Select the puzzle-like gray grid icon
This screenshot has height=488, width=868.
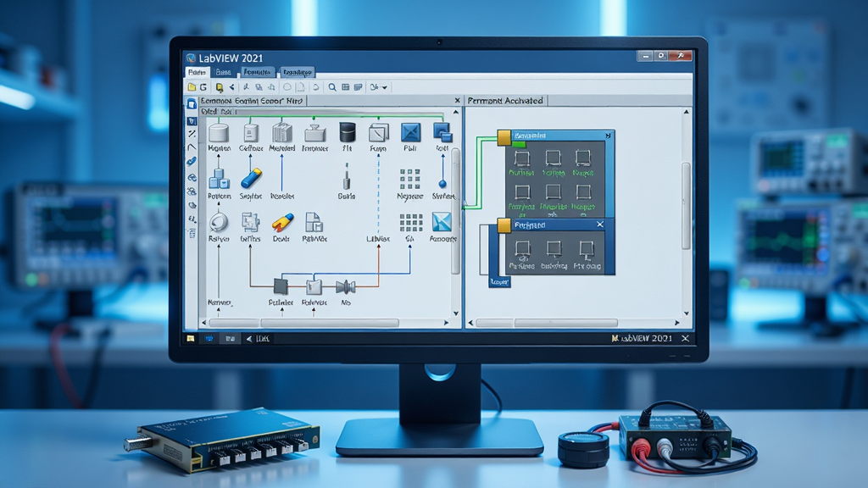point(250,222)
